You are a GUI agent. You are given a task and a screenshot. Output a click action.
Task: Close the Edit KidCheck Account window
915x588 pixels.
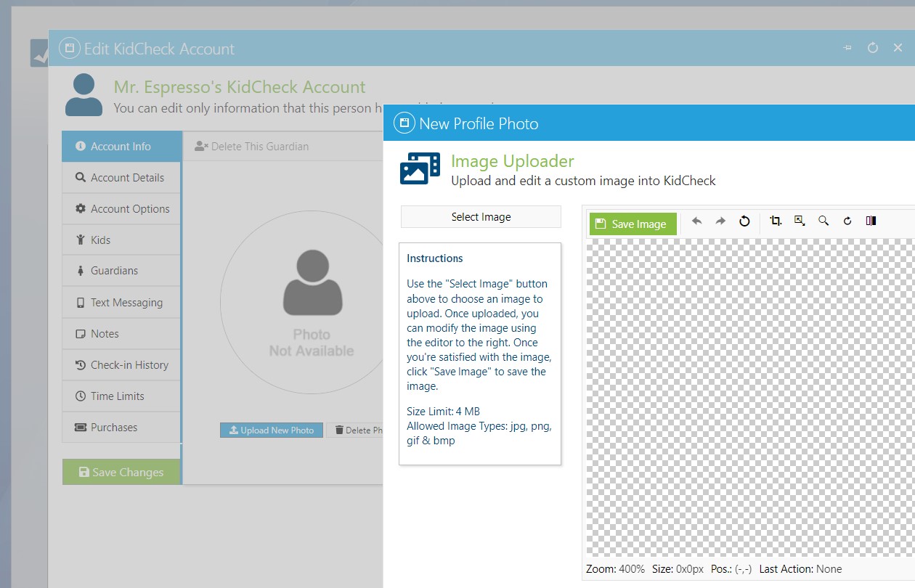pyautogui.click(x=898, y=48)
